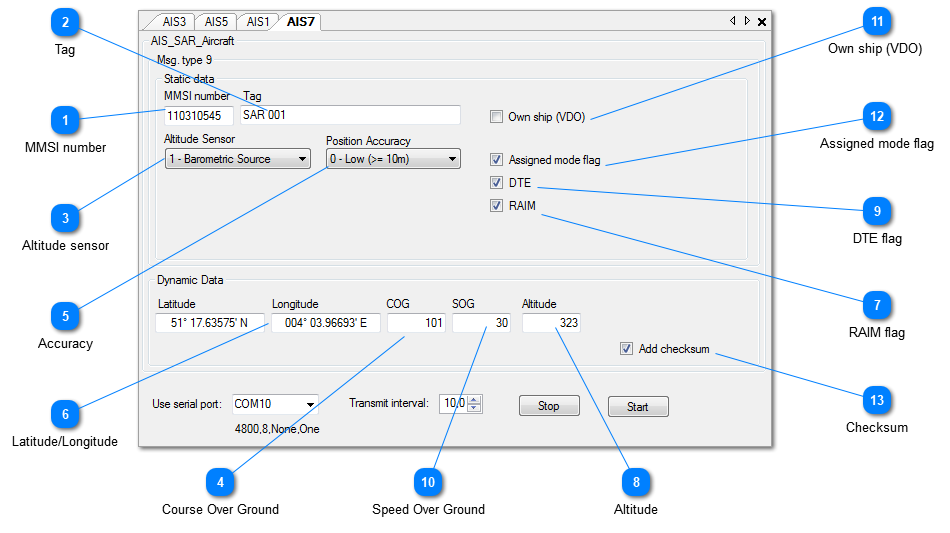Click the tab scroll left arrow

(732, 21)
